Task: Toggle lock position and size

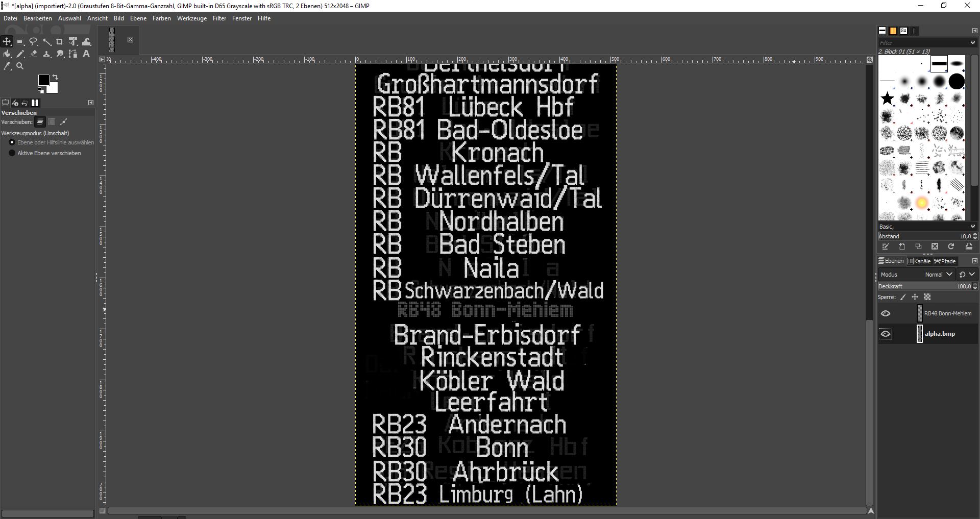Action: click(915, 298)
